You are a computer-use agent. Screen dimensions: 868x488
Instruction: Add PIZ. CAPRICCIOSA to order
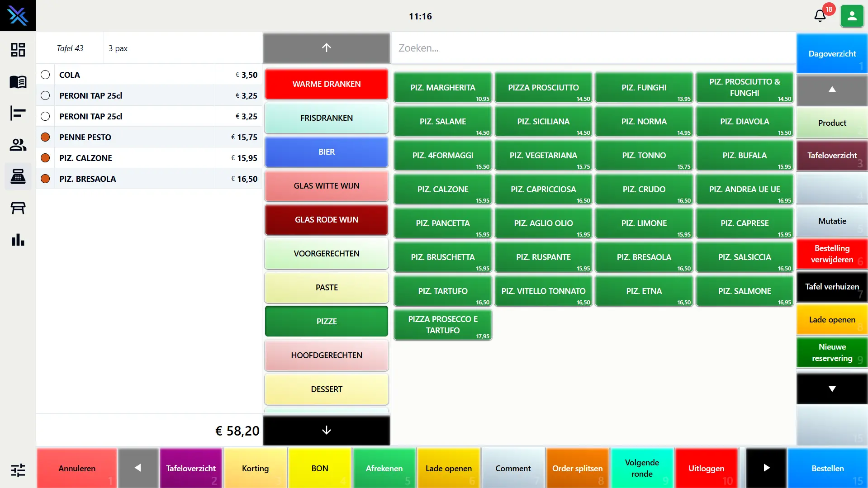[x=543, y=190]
